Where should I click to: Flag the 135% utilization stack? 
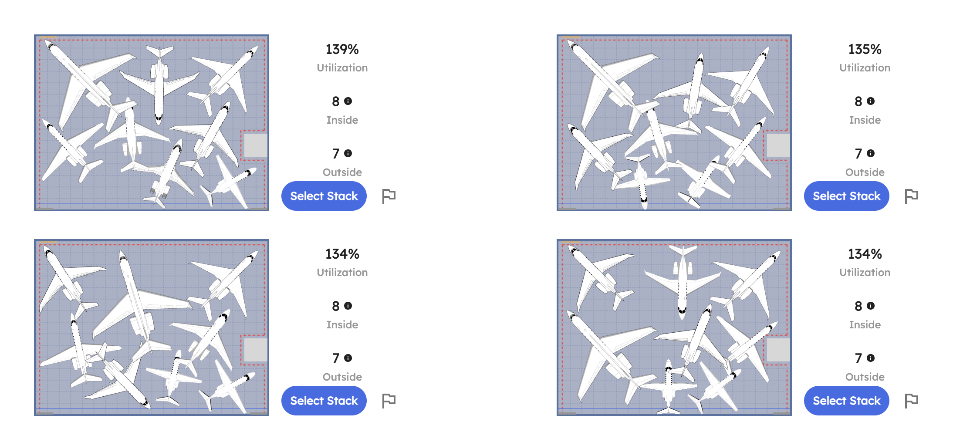tap(911, 196)
